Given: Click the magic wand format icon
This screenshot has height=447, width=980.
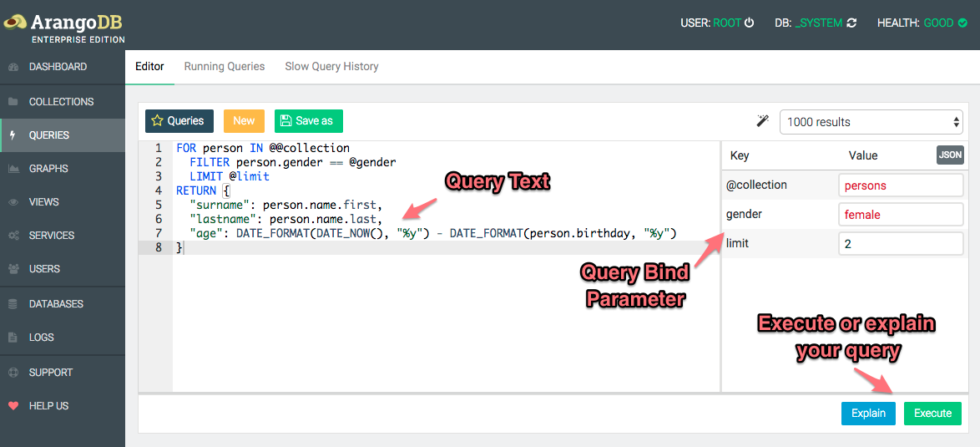Looking at the screenshot, I should tap(762, 121).
